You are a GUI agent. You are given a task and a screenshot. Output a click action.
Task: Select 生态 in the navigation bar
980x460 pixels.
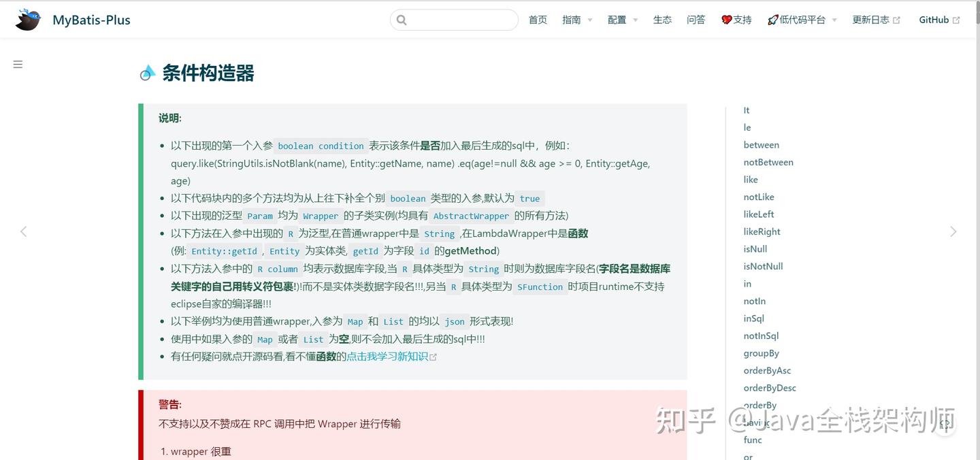(x=662, y=20)
